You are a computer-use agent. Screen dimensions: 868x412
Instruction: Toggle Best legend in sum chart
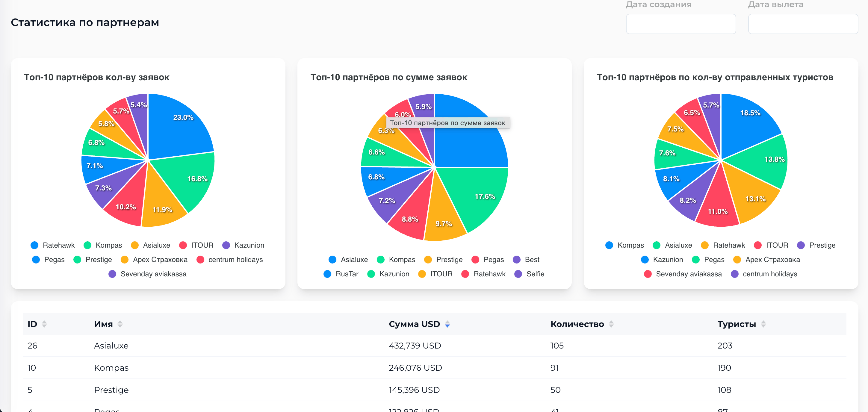point(526,260)
